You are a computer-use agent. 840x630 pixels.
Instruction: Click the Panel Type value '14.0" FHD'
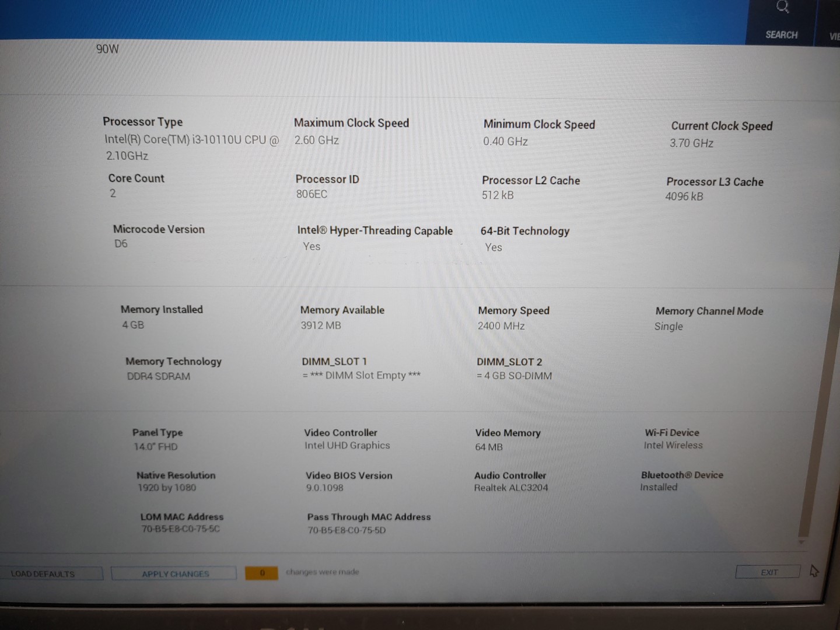156,446
